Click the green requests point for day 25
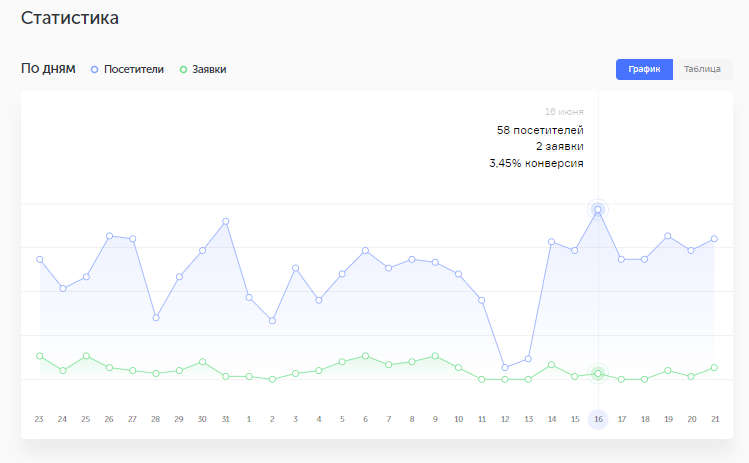This screenshot has width=749, height=463. pyautogui.click(x=86, y=356)
